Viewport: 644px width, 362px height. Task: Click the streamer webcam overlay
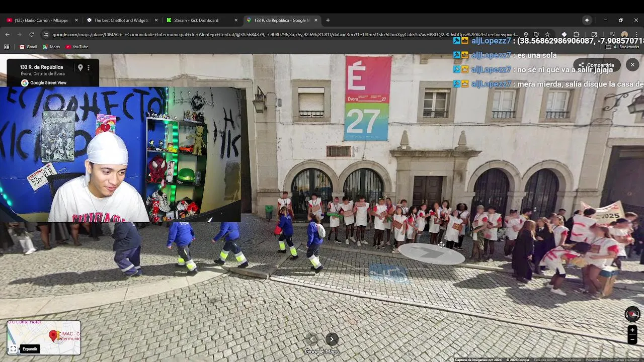120,154
